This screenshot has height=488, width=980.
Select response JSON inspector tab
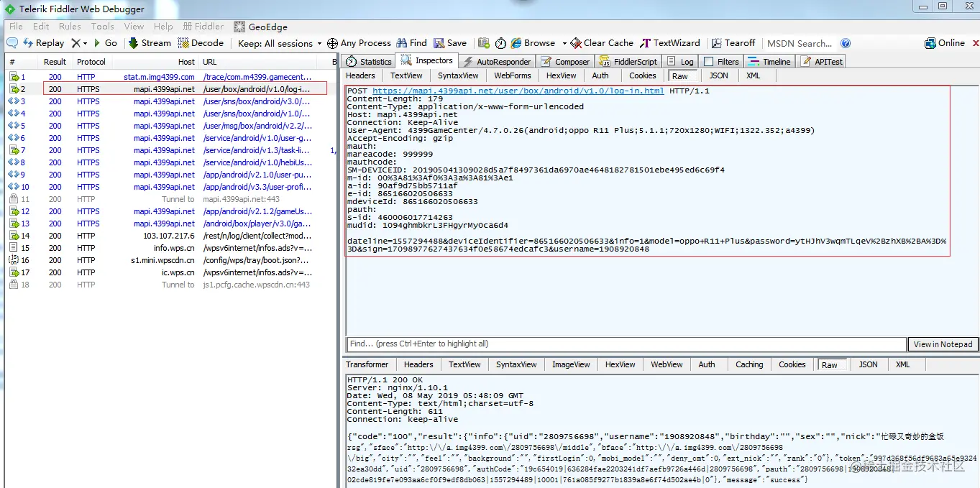click(868, 364)
